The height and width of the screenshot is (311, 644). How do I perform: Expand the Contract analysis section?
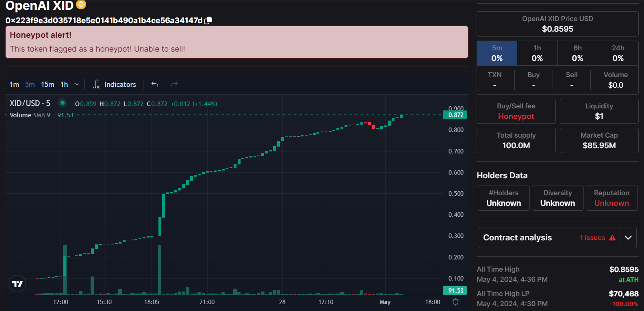pos(628,238)
